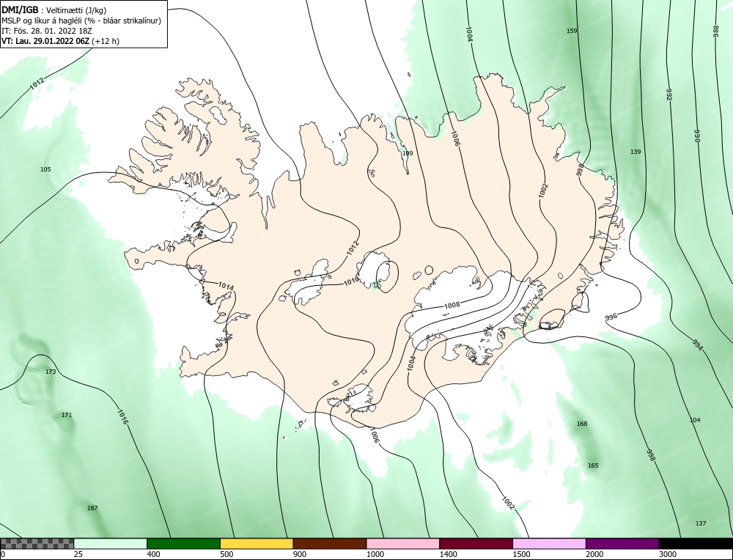The width and height of the screenshot is (733, 560).
Task: Pick the light purple 1500–2000 legend swatch
Action: (549, 543)
